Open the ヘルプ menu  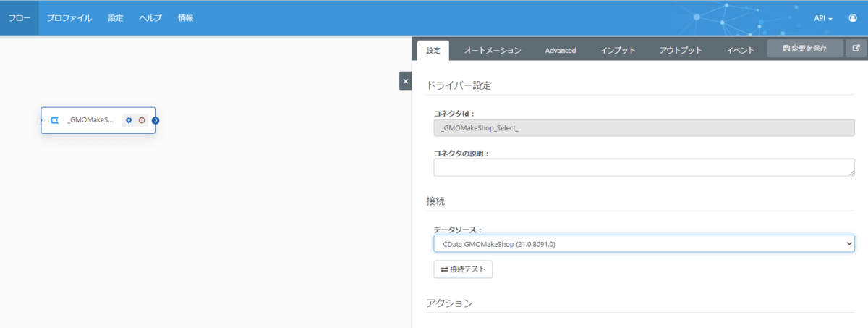[150, 18]
